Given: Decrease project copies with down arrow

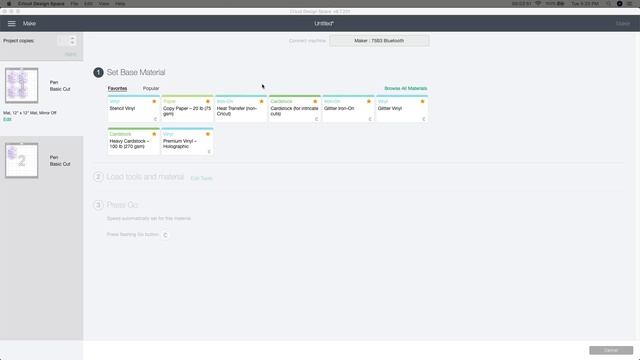Looking at the screenshot, I should pyautogui.click(x=72, y=43).
